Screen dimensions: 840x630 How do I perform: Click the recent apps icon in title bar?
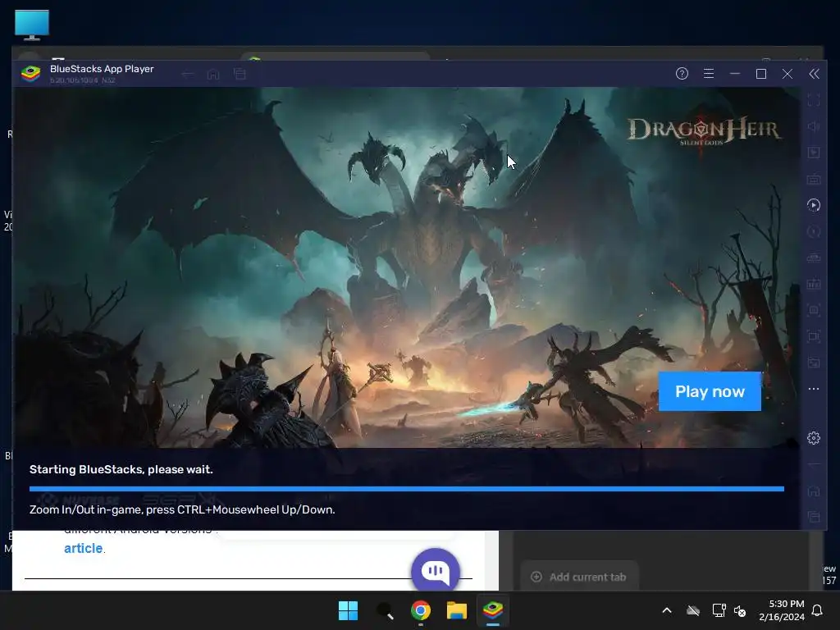pos(240,74)
